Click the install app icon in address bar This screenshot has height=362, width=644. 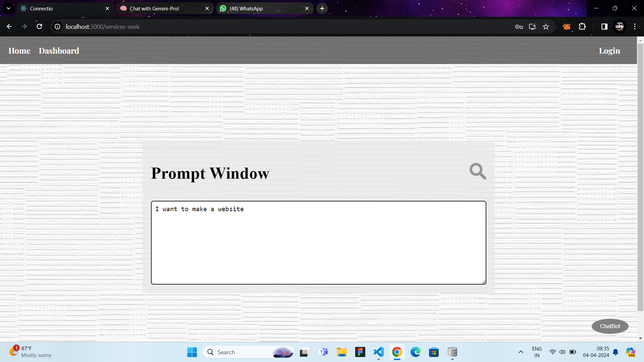tap(532, 27)
